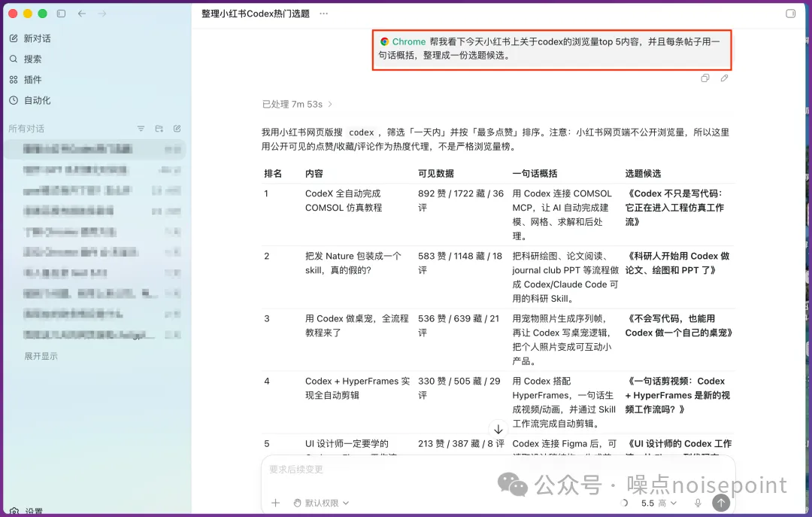Click summary 用宠物照片生成序列帧
This screenshot has height=517, width=812.
562,339
